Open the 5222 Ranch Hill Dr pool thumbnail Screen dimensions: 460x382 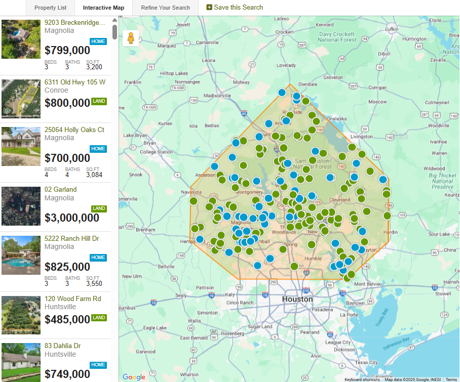pyautogui.click(x=21, y=255)
